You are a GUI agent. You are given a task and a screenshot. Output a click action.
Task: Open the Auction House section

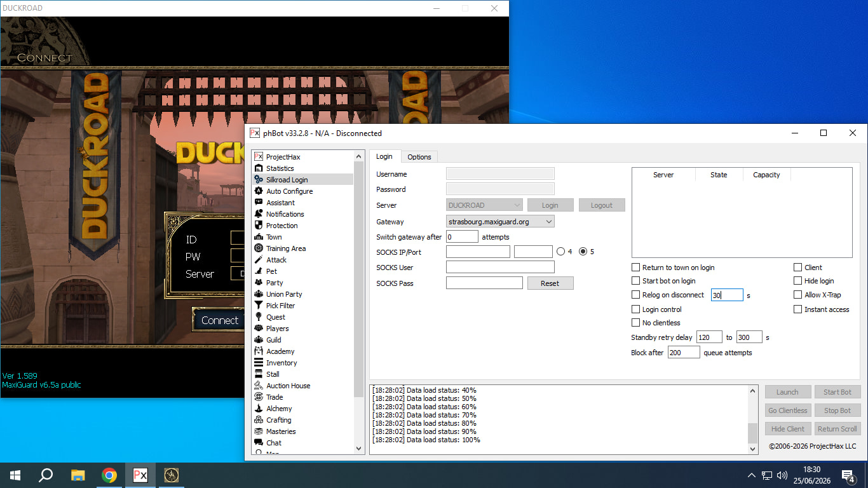(288, 386)
